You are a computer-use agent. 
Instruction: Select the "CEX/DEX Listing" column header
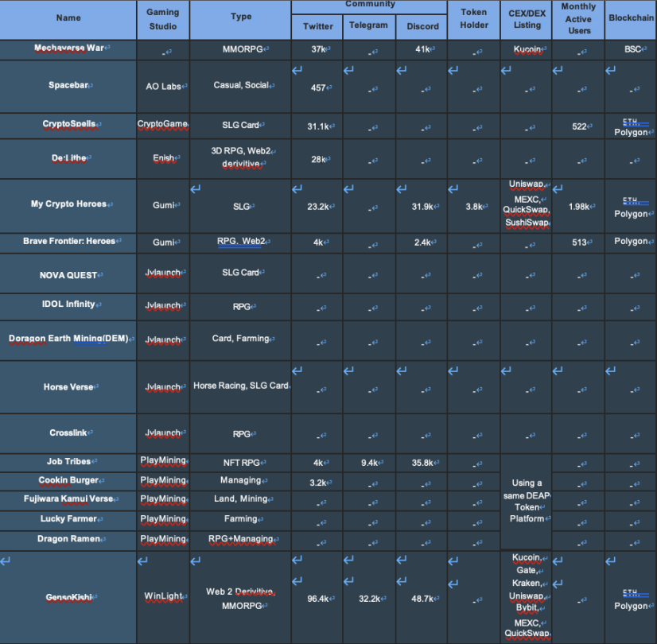click(x=527, y=19)
